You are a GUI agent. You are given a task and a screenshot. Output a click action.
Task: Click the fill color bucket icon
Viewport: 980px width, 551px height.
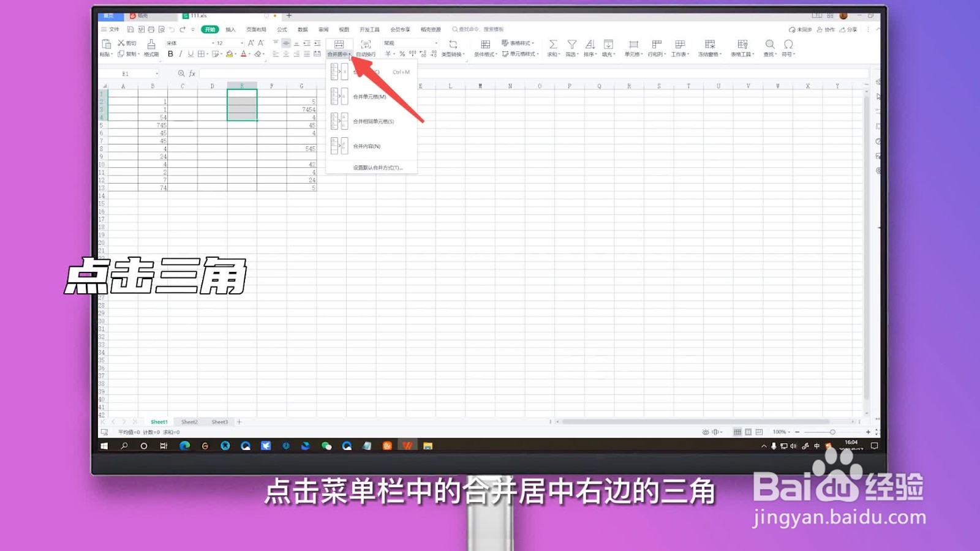click(230, 53)
